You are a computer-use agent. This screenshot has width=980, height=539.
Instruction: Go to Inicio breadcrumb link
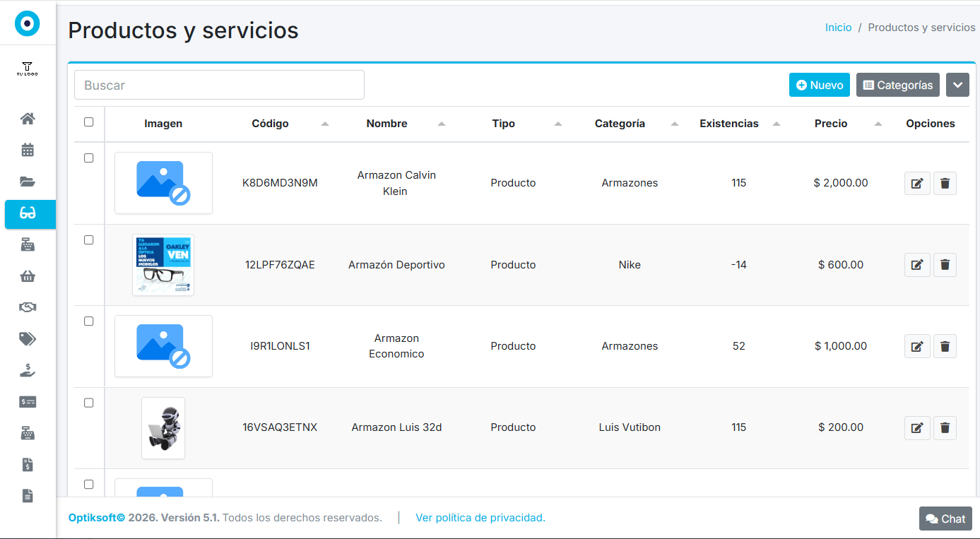tap(838, 28)
